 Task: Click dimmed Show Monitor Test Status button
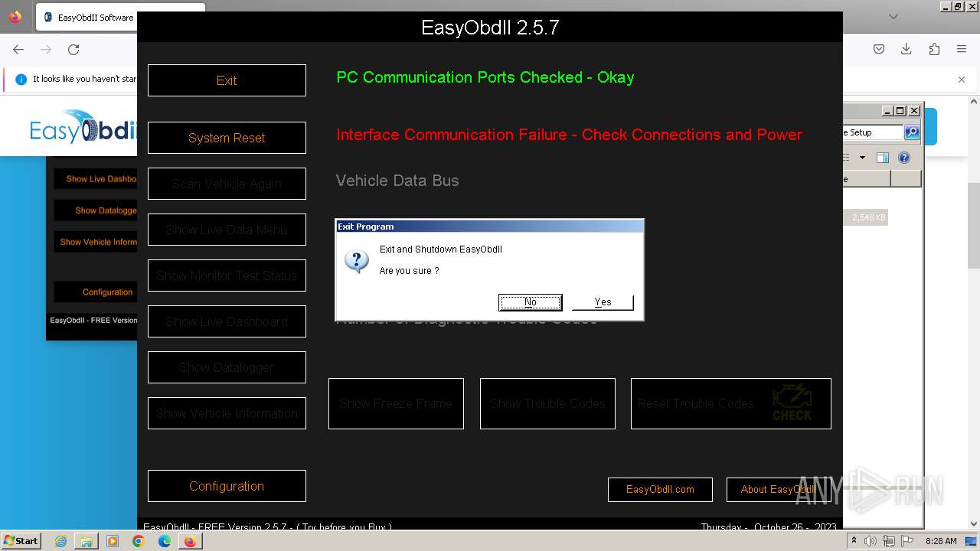(x=227, y=275)
